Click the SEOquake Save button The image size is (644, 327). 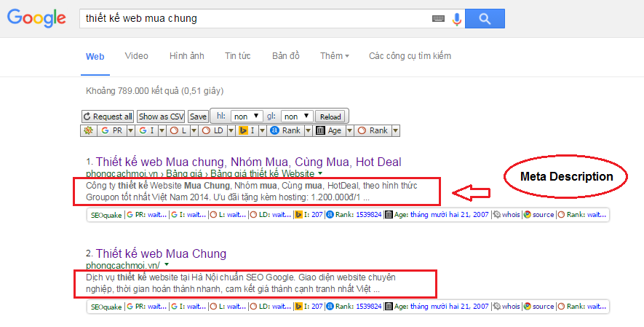coord(198,117)
